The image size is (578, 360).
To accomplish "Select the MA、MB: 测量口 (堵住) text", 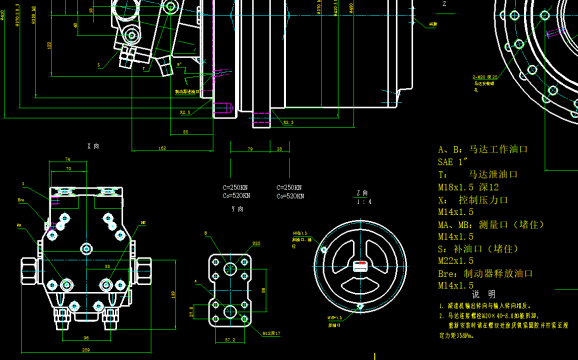I will point(491,224).
